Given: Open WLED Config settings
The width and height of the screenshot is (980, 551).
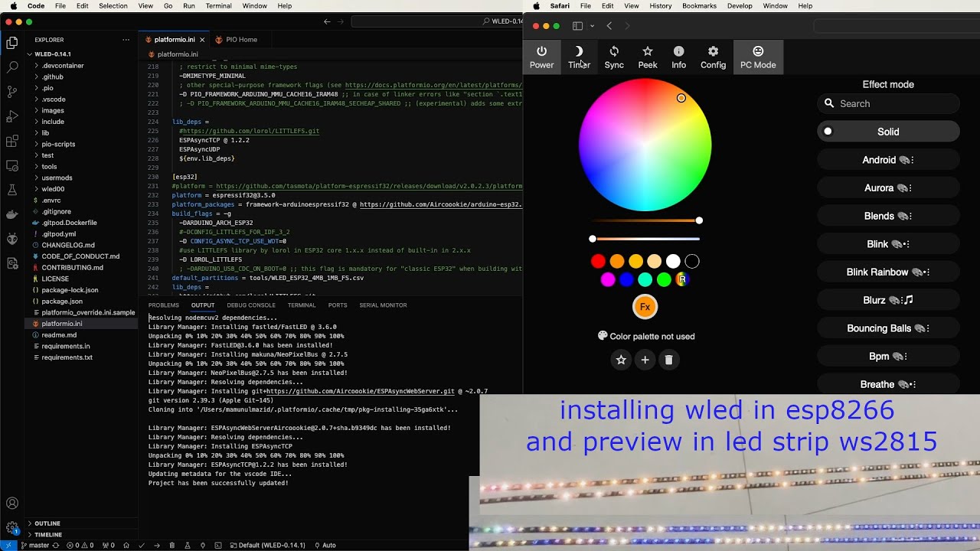Looking at the screenshot, I should click(x=713, y=57).
